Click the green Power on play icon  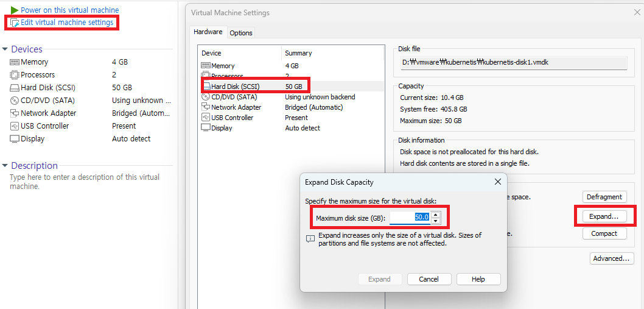15,10
